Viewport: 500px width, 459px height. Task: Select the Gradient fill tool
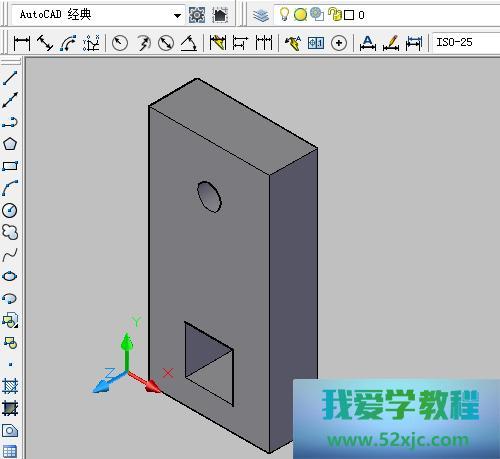tap(10, 408)
